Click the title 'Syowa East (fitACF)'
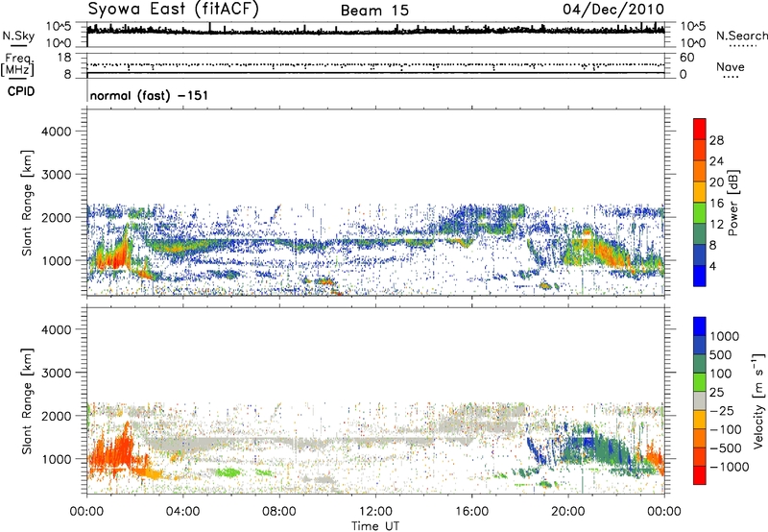 (173, 10)
